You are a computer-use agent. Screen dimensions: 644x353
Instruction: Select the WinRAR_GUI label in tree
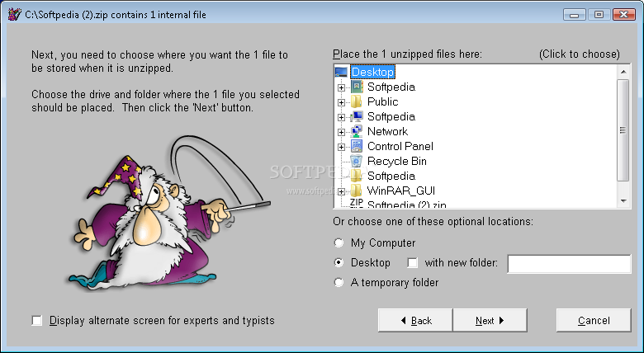[x=401, y=191]
